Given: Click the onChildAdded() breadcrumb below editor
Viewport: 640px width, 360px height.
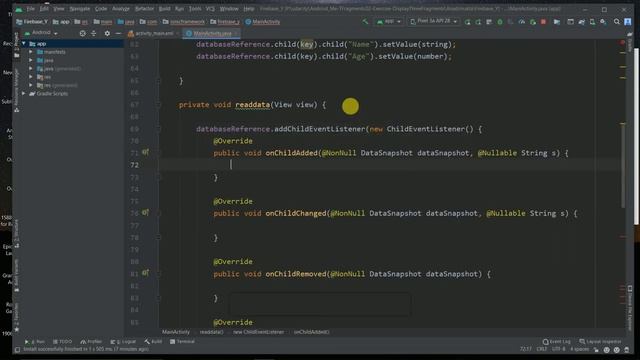Looking at the screenshot, I should (311, 332).
